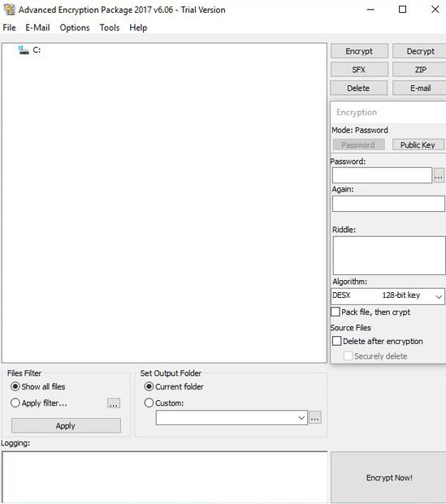This screenshot has height=504, width=446.
Task: Click the Apply button in Files Filter
Action: pyautogui.click(x=66, y=425)
